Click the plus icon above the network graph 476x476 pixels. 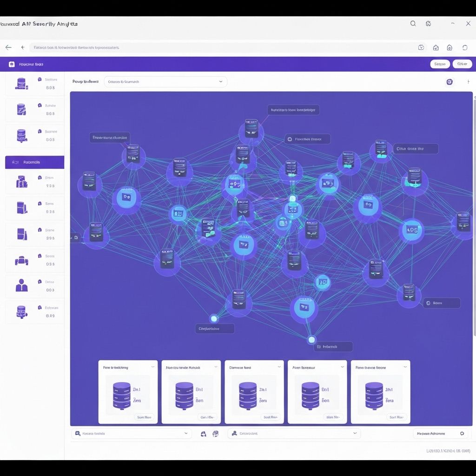[468, 82]
